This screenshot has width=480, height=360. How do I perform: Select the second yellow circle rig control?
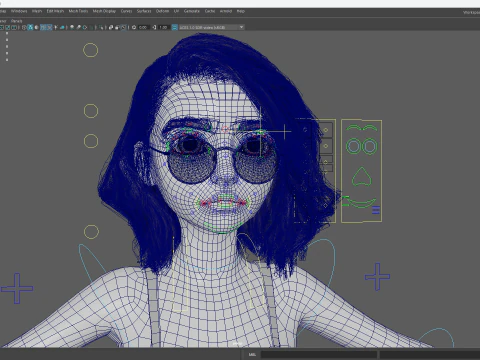91,111
